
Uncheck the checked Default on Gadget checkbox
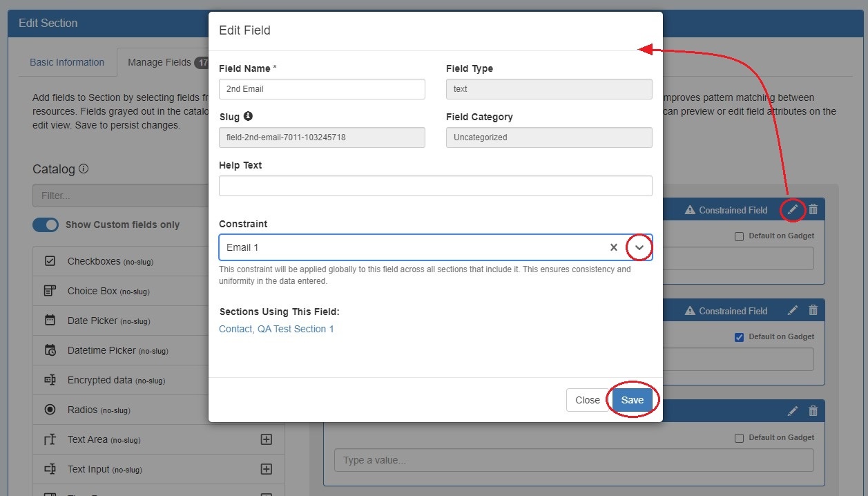tap(739, 337)
